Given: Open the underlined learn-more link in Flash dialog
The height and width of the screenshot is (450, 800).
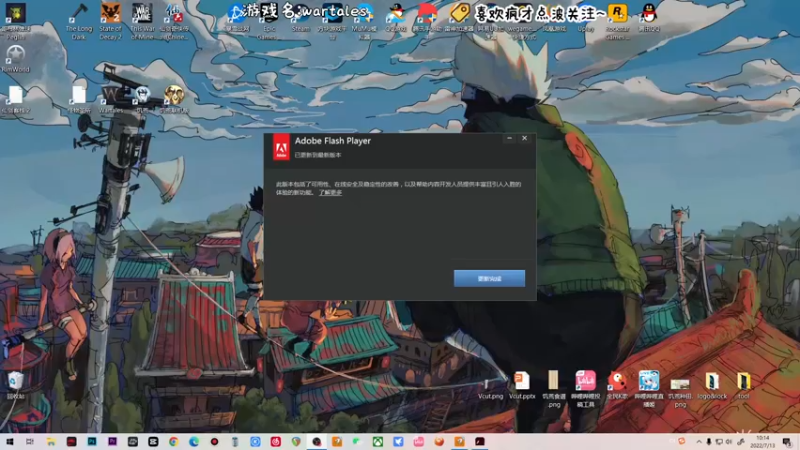Looking at the screenshot, I should [x=330, y=192].
